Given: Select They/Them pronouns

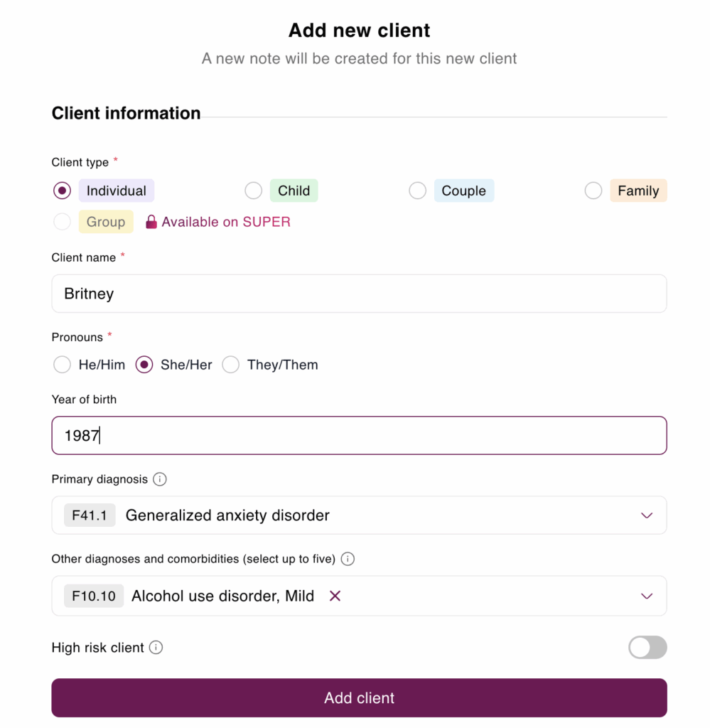Looking at the screenshot, I should [x=231, y=365].
